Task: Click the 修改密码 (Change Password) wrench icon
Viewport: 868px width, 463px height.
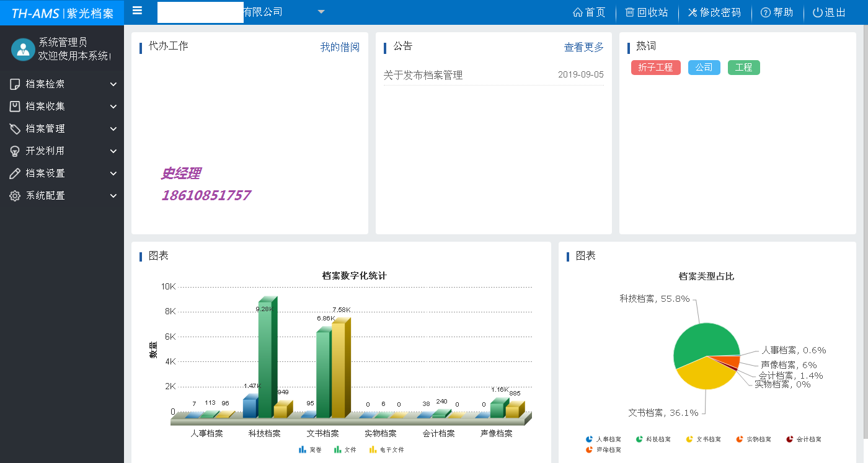Action: click(x=693, y=12)
